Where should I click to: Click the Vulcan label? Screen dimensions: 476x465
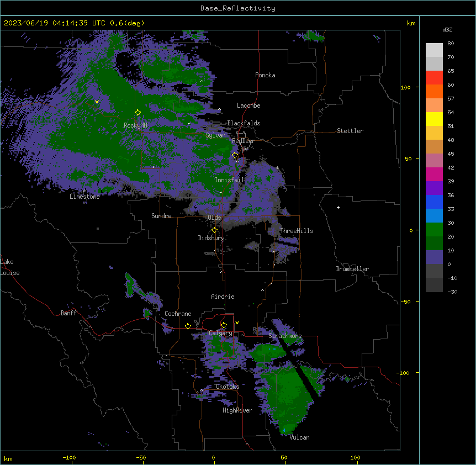299,437
